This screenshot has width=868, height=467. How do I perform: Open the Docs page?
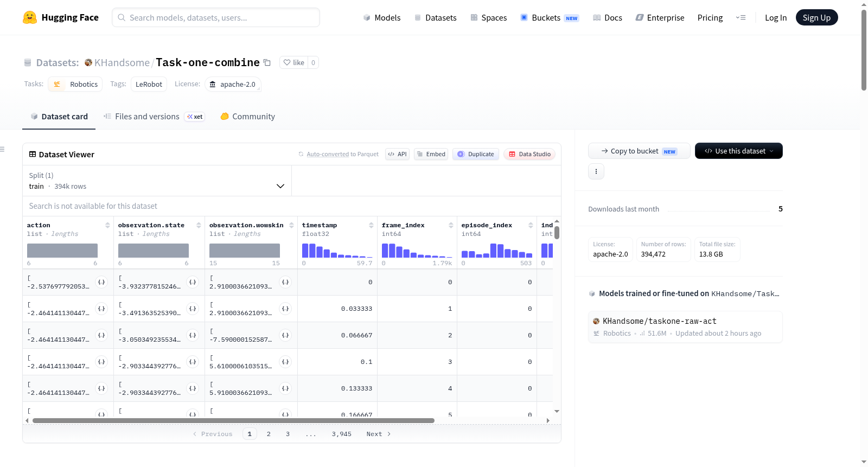coord(608,17)
